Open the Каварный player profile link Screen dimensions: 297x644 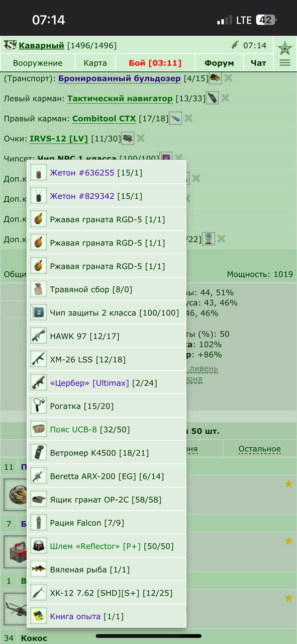click(42, 45)
